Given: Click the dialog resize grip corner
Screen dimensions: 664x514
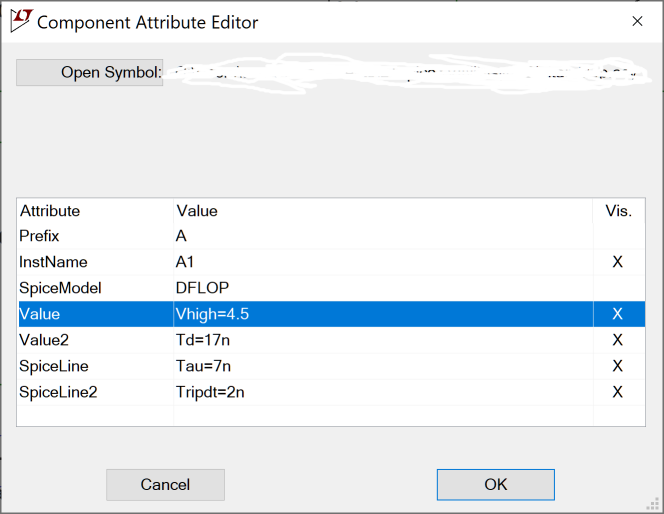Looking at the screenshot, I should pyautogui.click(x=653, y=504).
